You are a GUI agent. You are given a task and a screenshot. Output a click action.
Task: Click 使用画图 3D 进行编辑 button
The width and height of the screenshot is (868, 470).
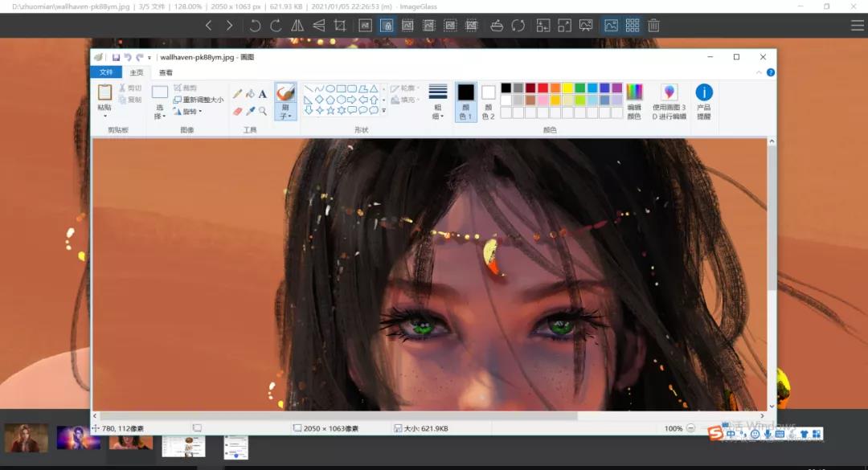(x=669, y=101)
